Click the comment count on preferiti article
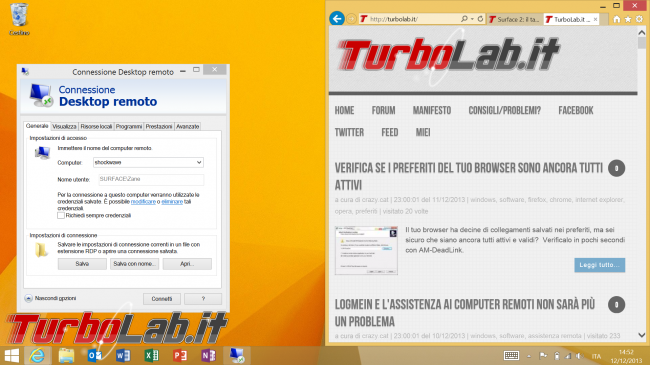Viewport: 650px width, 365px height. click(616, 168)
